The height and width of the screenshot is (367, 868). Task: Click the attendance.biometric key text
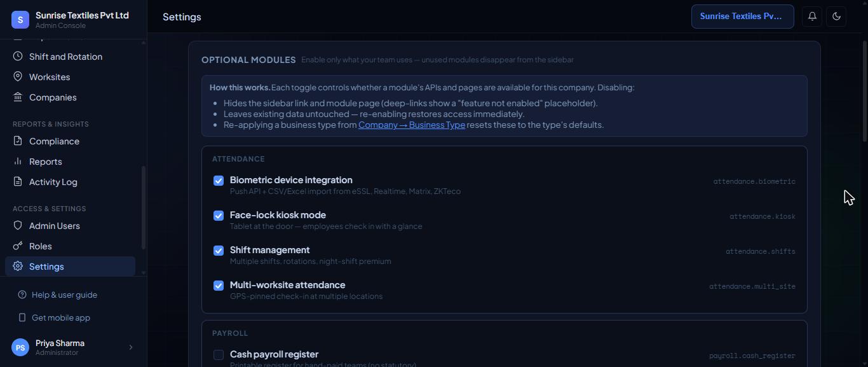point(754,181)
